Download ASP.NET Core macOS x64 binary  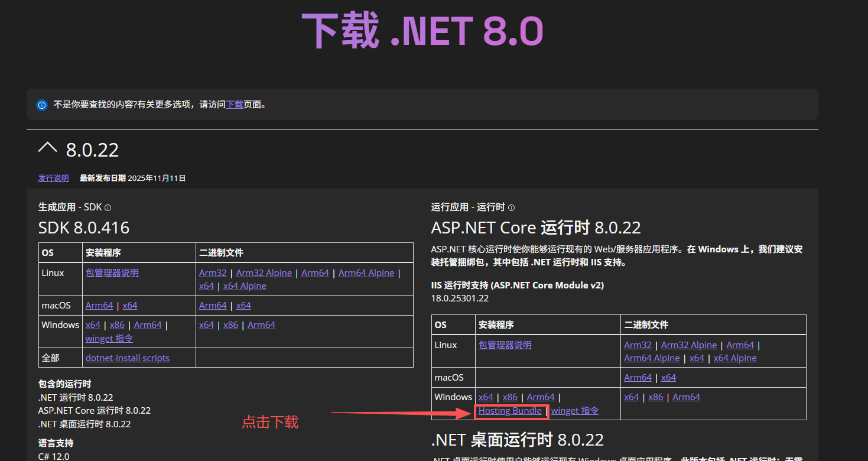(x=668, y=378)
